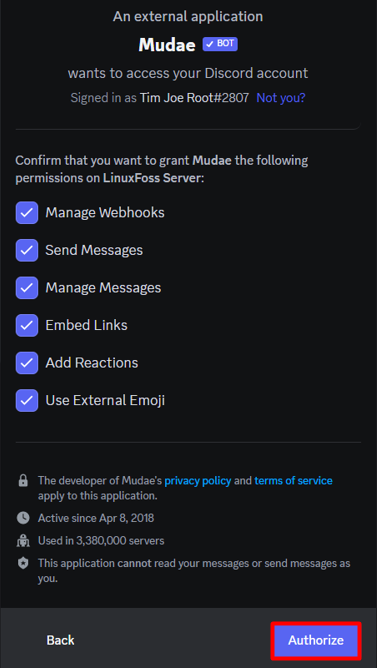Disable the Use External Emoji permission
The height and width of the screenshot is (670, 378).
point(27,400)
